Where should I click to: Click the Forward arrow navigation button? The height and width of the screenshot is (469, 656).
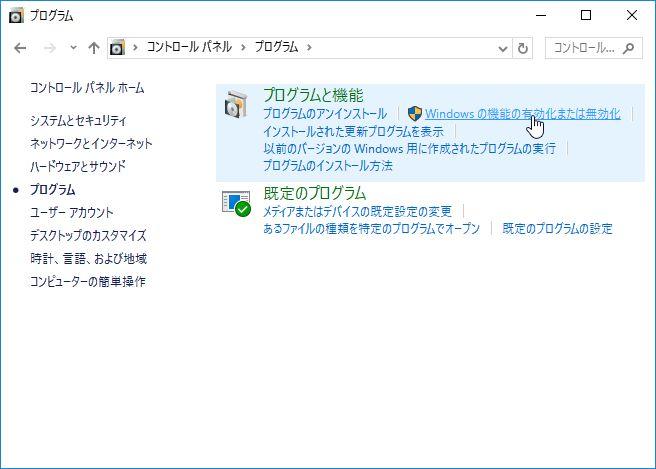click(49, 48)
